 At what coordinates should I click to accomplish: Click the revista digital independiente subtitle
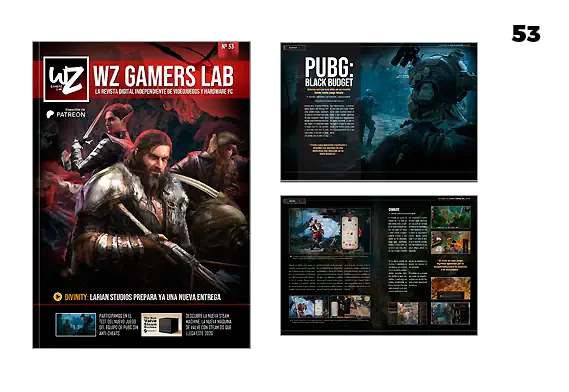tap(163, 92)
